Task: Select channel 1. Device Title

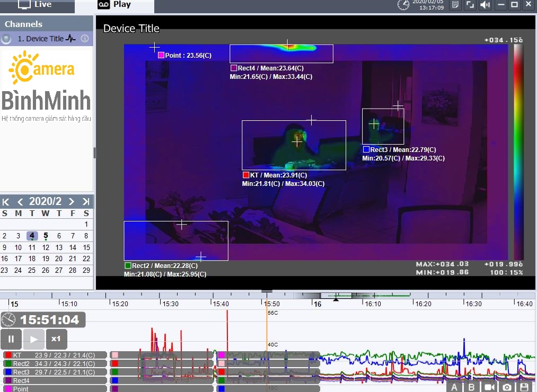Action: coord(46,39)
